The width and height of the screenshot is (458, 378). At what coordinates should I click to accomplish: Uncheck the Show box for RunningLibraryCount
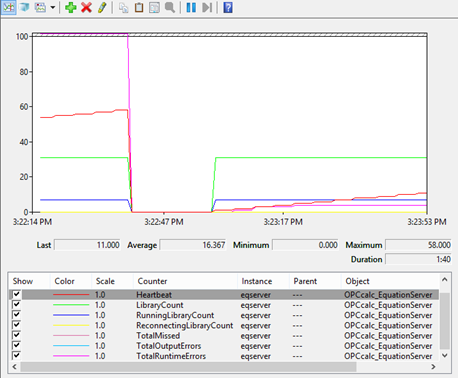coord(16,315)
